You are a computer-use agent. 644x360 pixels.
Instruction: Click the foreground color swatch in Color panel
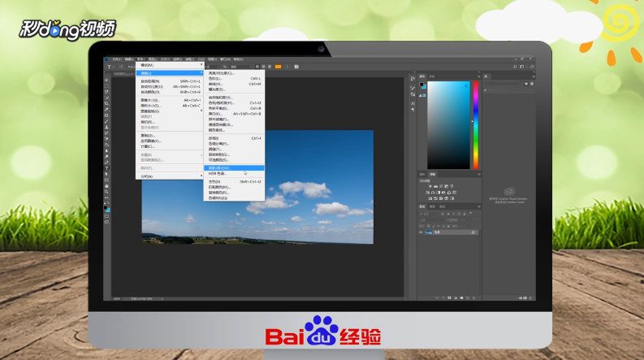[x=421, y=85]
